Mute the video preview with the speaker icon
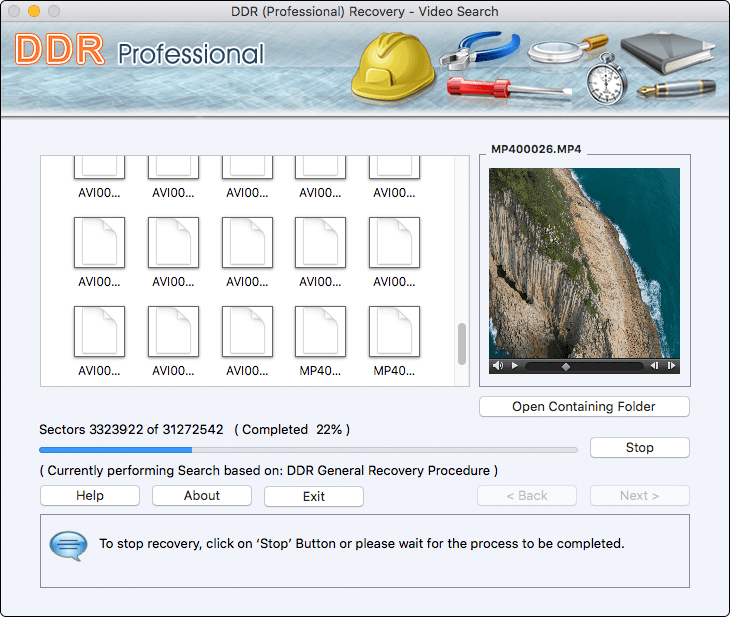 coord(498,366)
